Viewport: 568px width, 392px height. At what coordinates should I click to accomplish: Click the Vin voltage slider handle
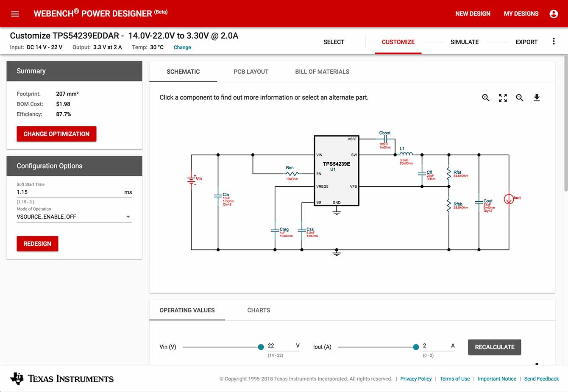(261, 347)
